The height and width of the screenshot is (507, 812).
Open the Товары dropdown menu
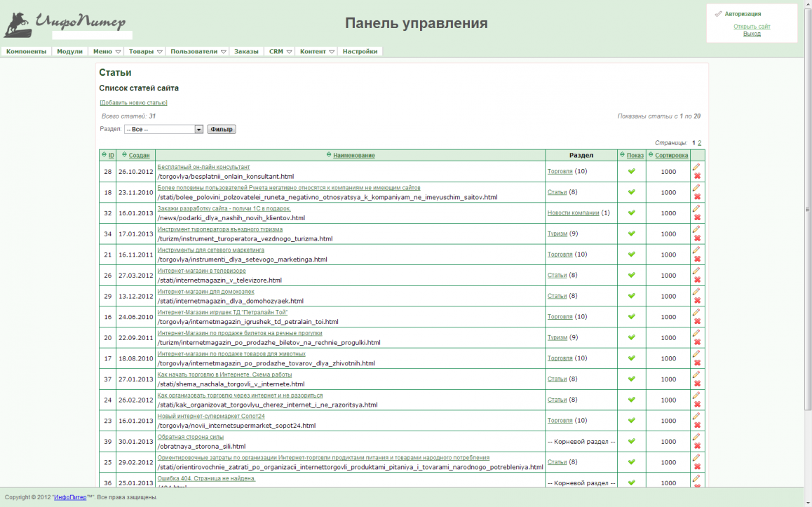pyautogui.click(x=146, y=51)
